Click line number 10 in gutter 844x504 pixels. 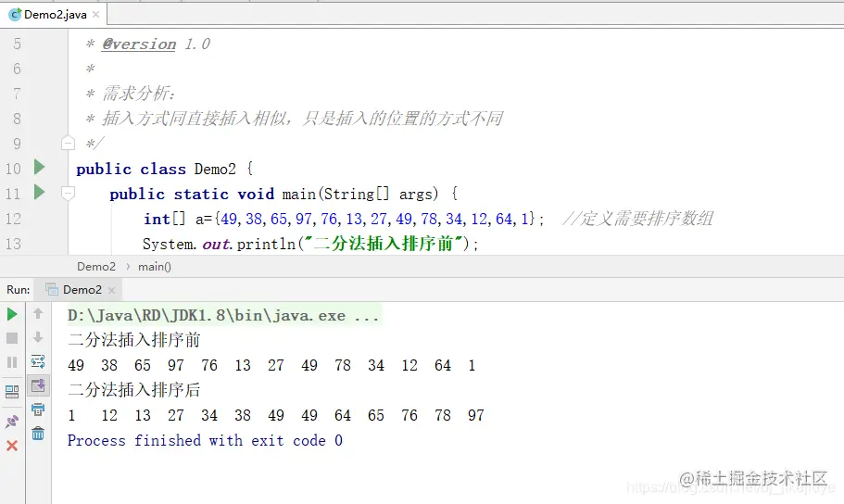[x=14, y=169]
